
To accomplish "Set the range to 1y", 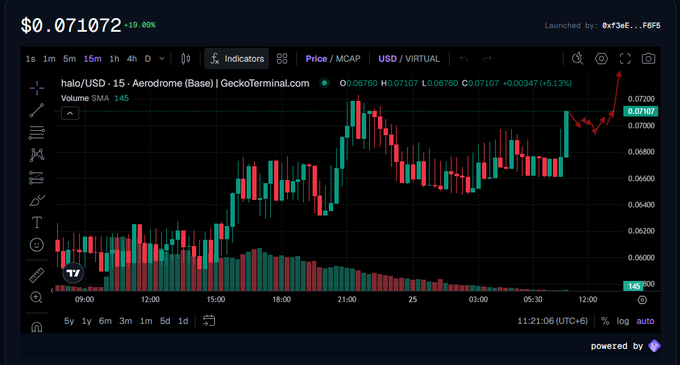I will tap(87, 321).
